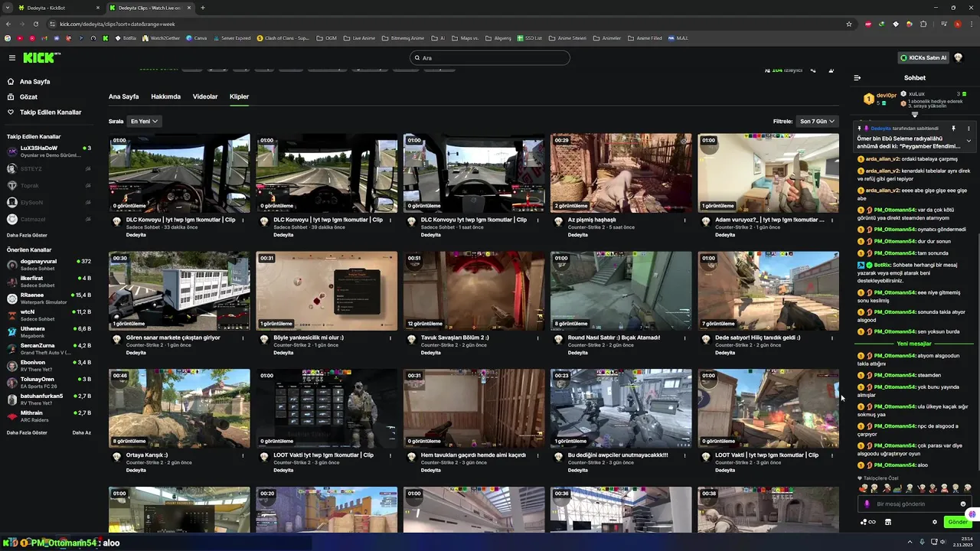Open user profile avatar menu
Viewport: 980px width, 551px height.
958,57
